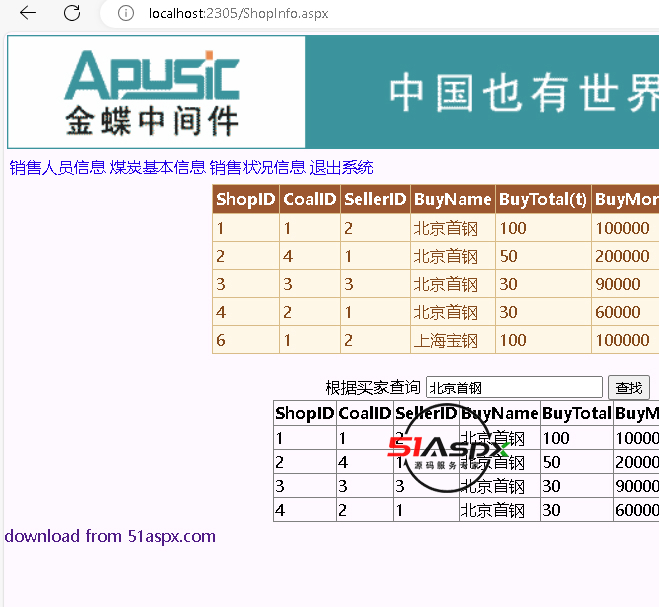Click the site info icon in address bar
The image size is (659, 607).
click(126, 13)
